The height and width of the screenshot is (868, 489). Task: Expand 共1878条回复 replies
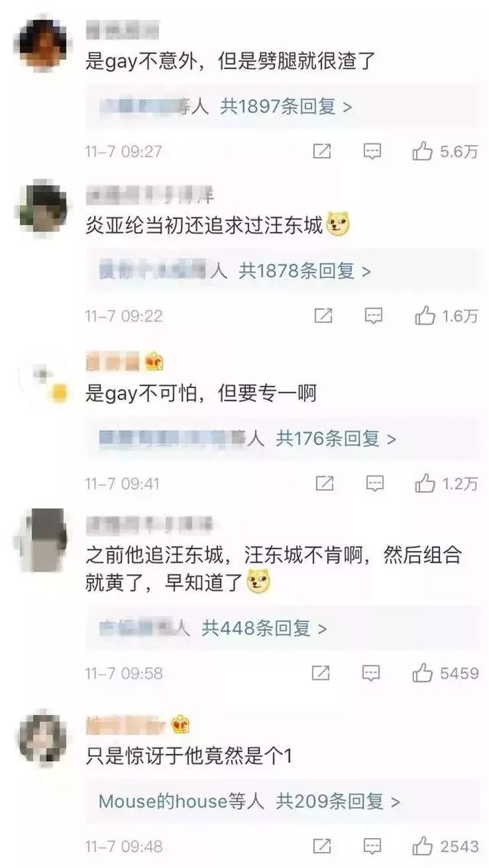click(305, 271)
